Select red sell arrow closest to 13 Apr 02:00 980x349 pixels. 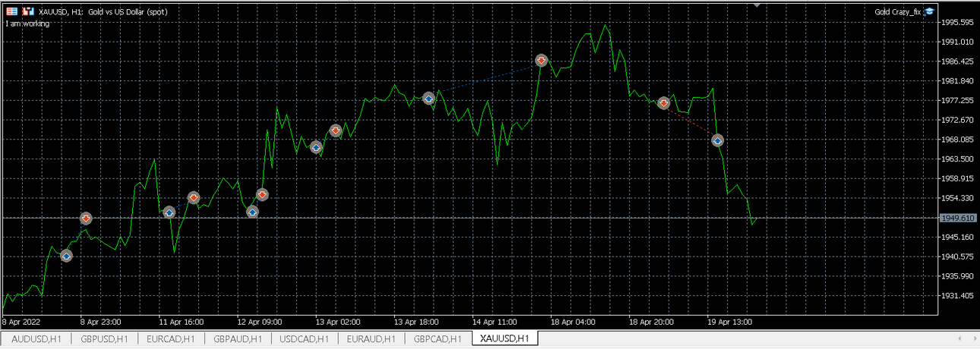pyautogui.click(x=336, y=130)
